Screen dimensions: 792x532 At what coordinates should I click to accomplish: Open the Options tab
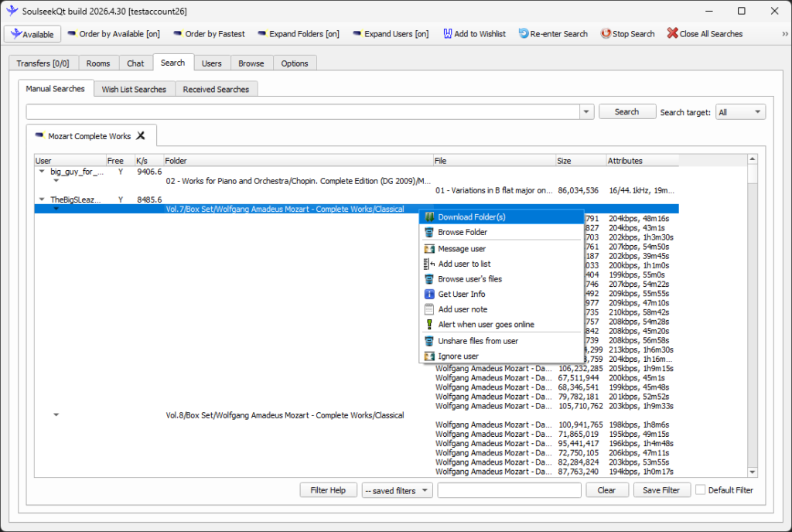point(295,63)
